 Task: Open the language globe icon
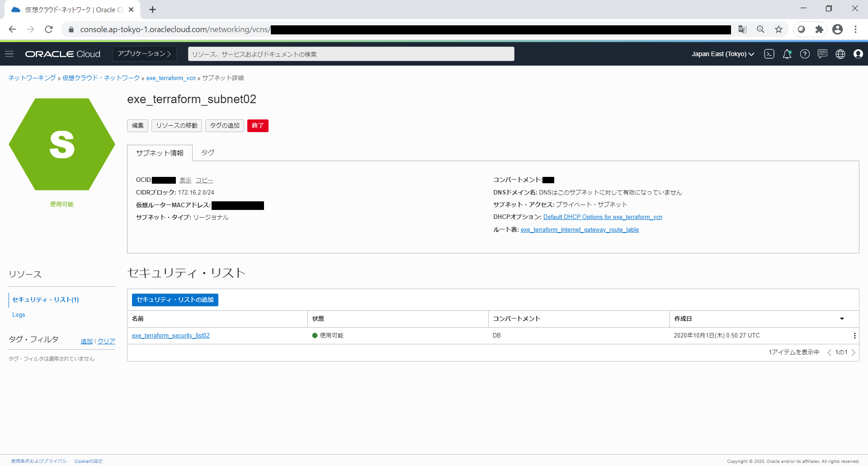840,54
